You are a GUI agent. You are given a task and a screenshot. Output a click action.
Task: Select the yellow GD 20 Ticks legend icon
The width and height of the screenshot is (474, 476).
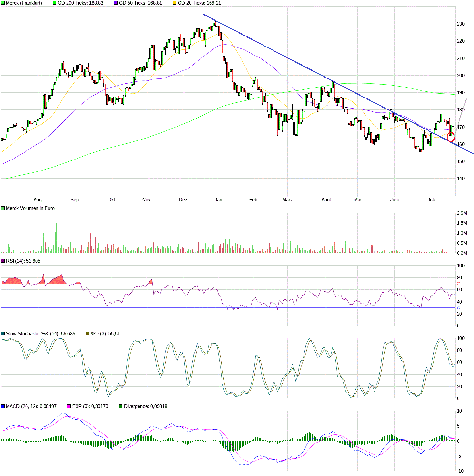[x=174, y=3]
